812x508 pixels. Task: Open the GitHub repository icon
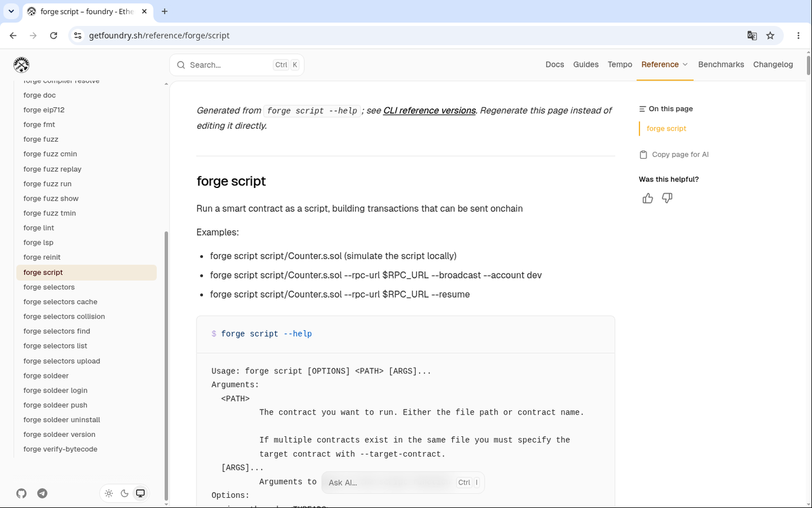click(22, 493)
